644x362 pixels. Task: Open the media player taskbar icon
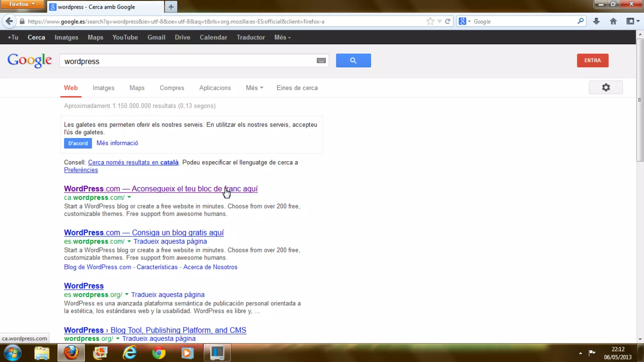[x=187, y=353]
